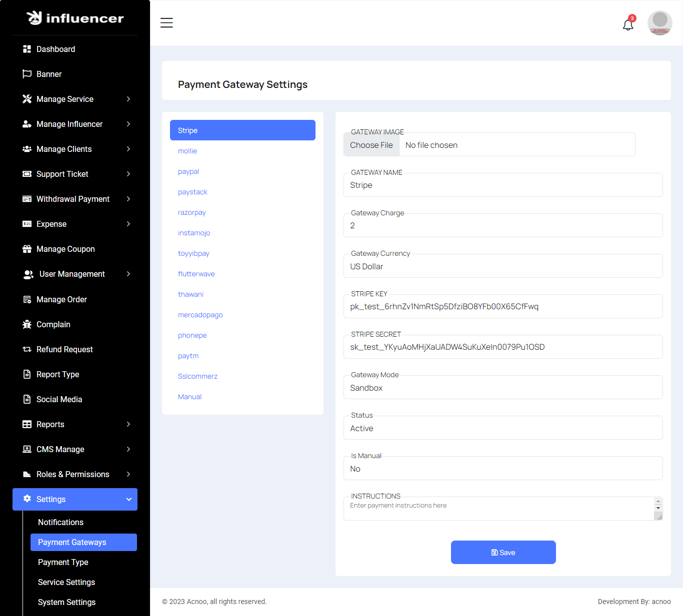Click the Save button

(x=503, y=553)
